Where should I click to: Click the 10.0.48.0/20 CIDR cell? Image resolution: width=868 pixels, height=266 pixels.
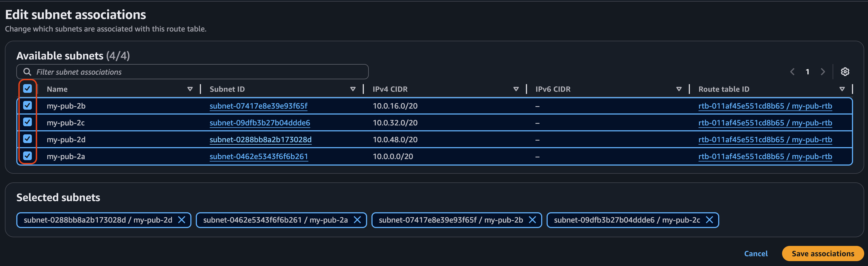pos(395,140)
